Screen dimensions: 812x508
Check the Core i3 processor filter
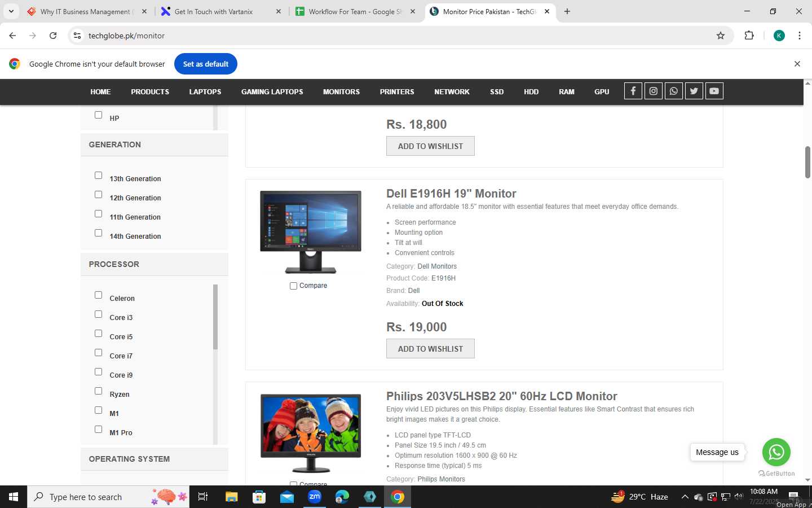pyautogui.click(x=98, y=314)
